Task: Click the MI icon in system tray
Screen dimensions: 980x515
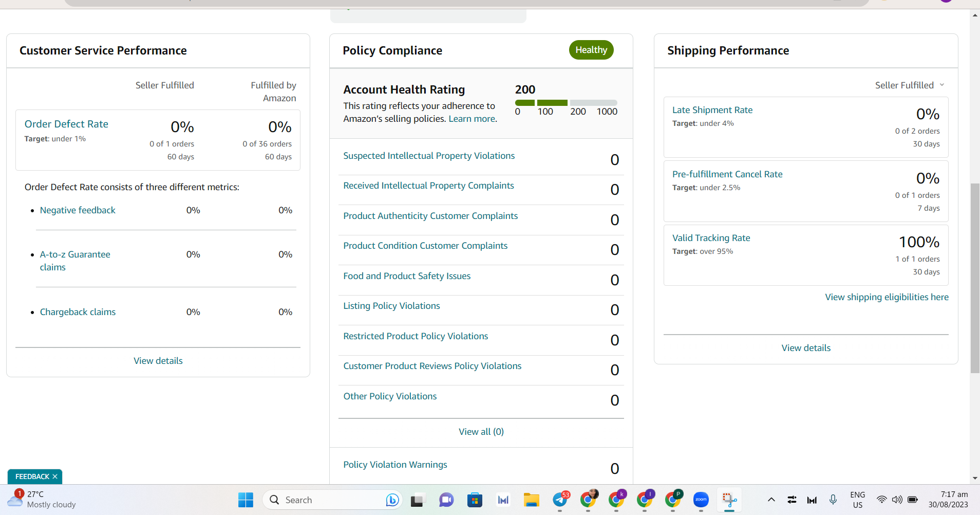Action: click(x=812, y=500)
